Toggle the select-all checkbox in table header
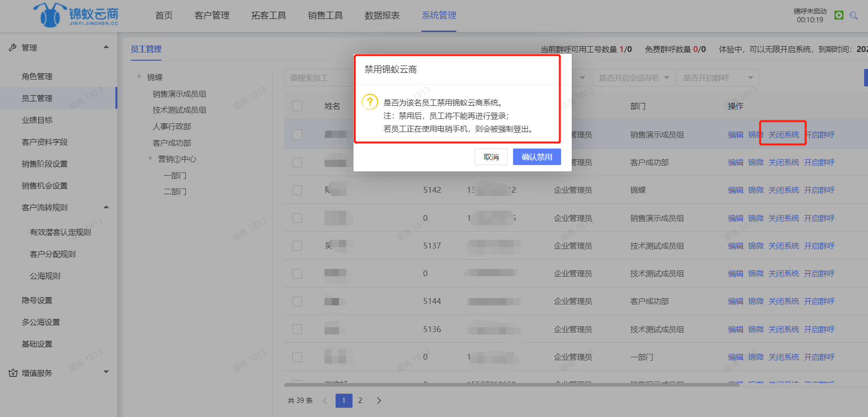This screenshot has height=417, width=868. [x=297, y=106]
